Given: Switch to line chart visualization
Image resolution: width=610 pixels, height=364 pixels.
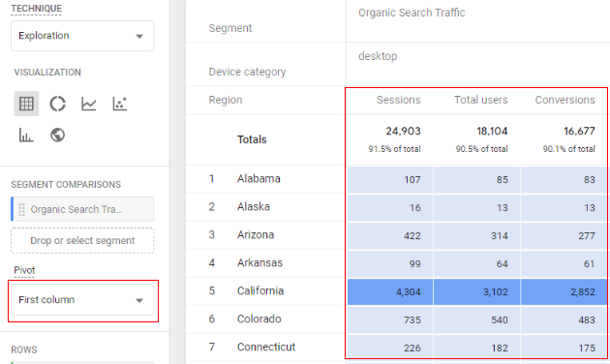Looking at the screenshot, I should (x=89, y=104).
